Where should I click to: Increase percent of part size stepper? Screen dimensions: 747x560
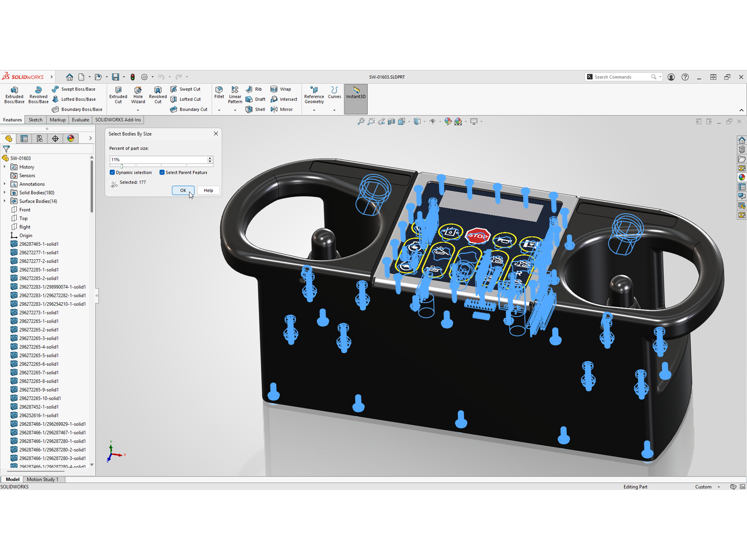(210, 158)
